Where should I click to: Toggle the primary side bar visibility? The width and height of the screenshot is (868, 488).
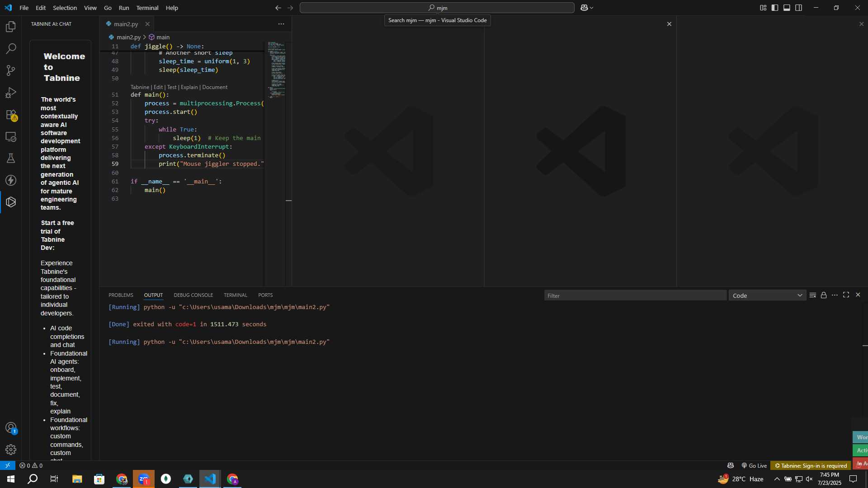tap(775, 8)
